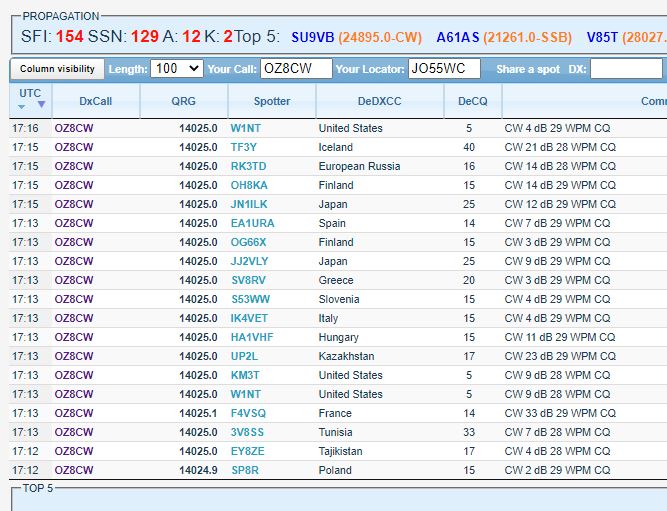The width and height of the screenshot is (667, 511).
Task: Select time 17:16 in the first row
Action: tap(26, 128)
